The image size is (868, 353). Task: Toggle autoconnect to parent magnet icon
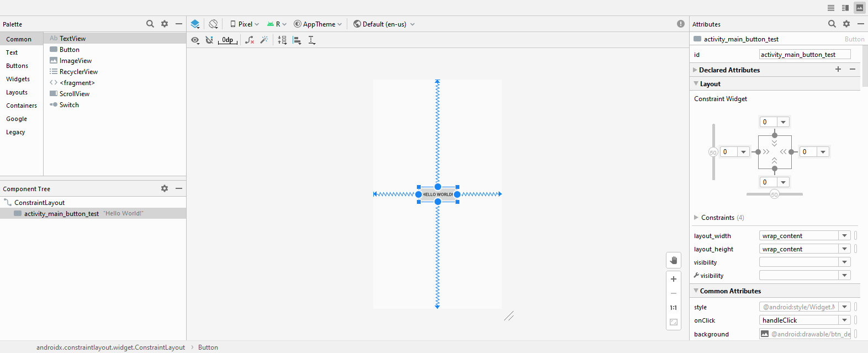click(x=209, y=40)
